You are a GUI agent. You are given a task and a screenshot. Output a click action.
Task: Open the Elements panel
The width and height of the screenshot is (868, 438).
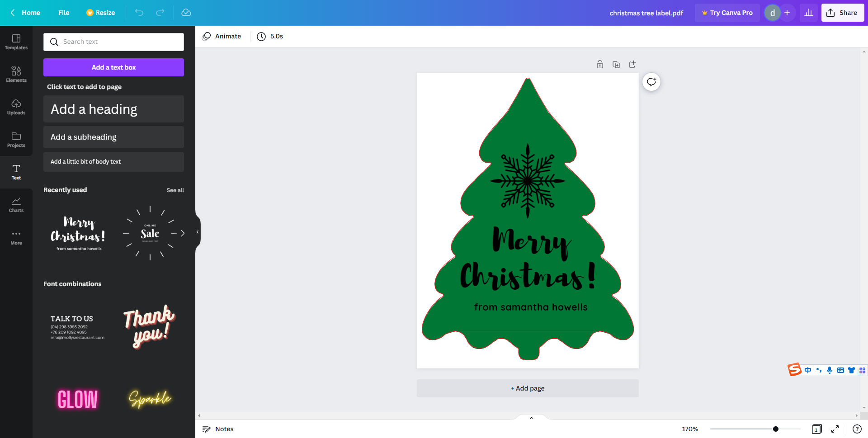(16, 74)
